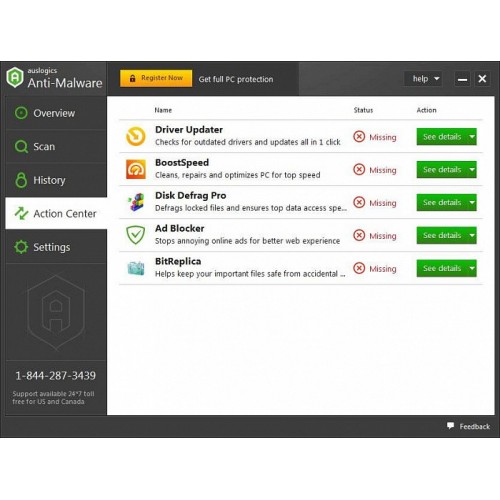The image size is (500, 500).
Task: See details for Disk Defrag Pro
Action: [x=442, y=203]
